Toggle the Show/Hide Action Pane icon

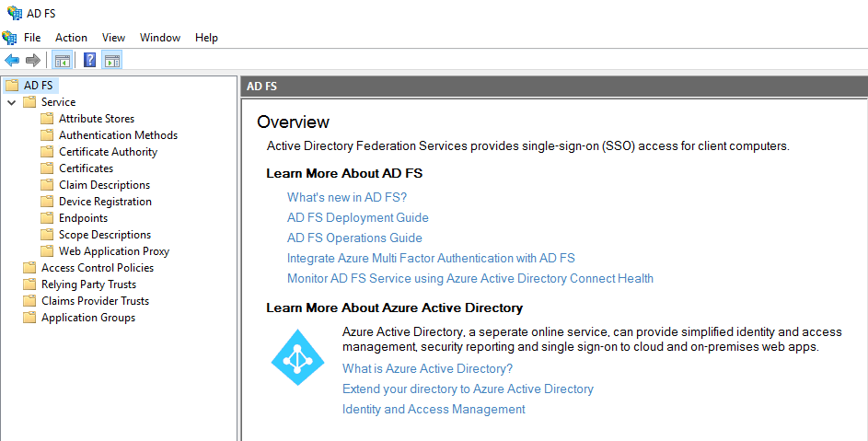(111, 61)
